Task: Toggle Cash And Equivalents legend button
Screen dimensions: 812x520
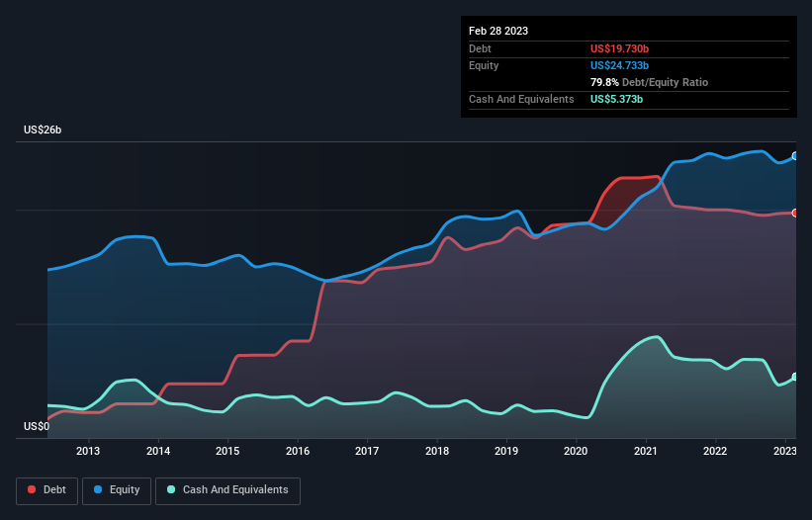Action: coord(227,490)
